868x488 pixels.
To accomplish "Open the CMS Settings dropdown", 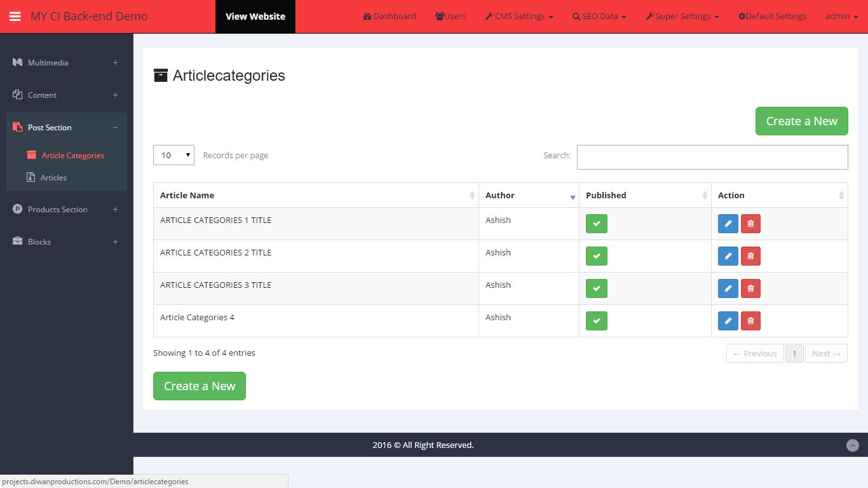I will coord(519,16).
